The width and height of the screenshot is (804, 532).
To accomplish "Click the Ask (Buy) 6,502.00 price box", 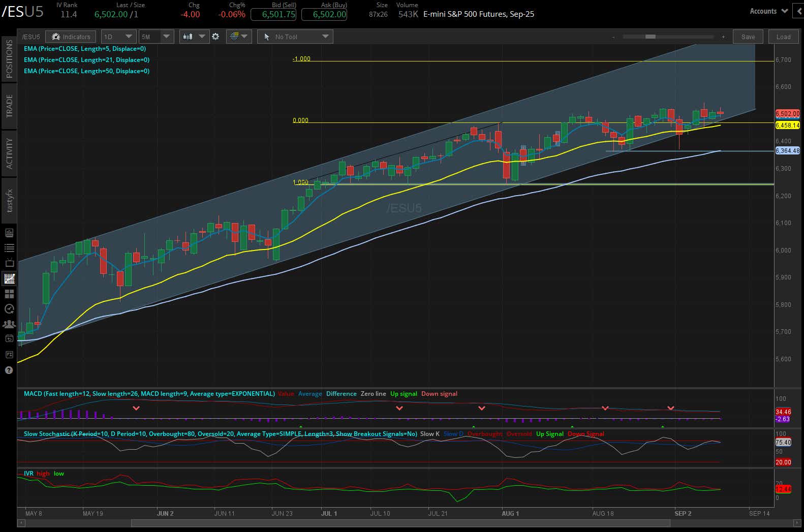I will click(324, 14).
